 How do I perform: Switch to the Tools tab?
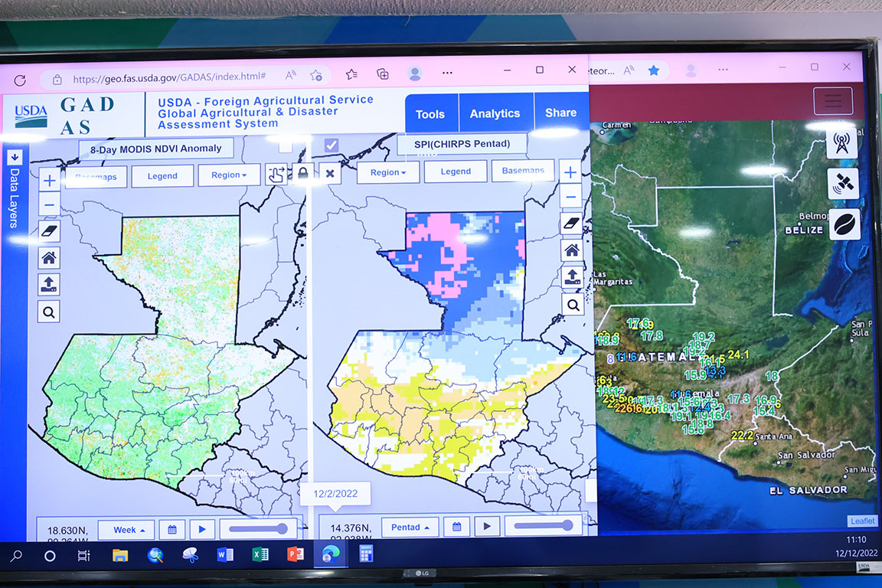[x=430, y=114]
